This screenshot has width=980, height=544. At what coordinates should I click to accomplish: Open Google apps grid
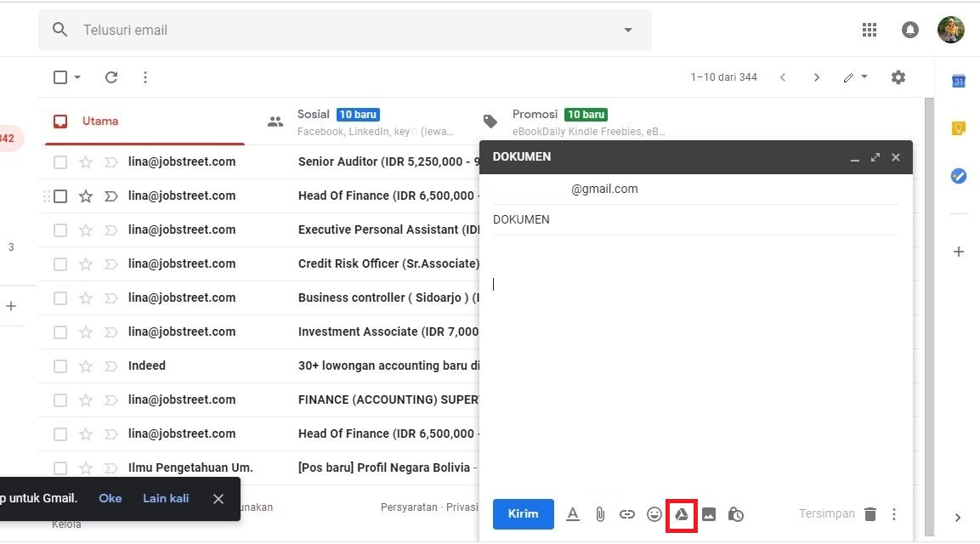[870, 30]
